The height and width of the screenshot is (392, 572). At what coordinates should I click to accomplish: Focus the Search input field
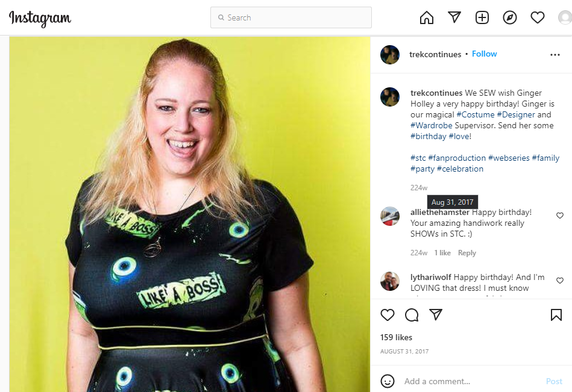pos(291,17)
